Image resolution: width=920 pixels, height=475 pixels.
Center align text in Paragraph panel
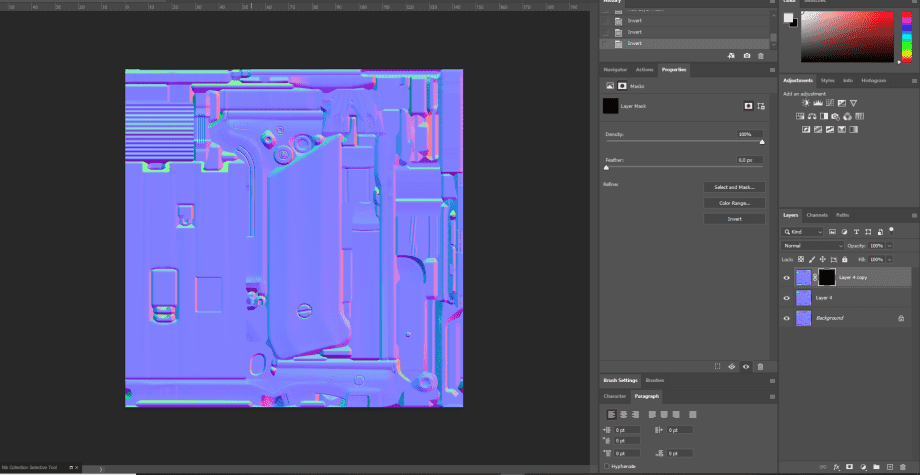tap(622, 414)
